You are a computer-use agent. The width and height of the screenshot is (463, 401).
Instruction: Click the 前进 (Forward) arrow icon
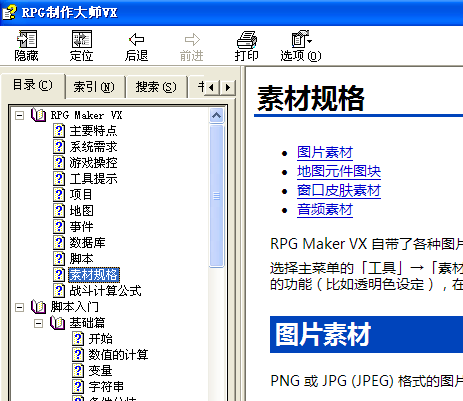click(x=192, y=39)
